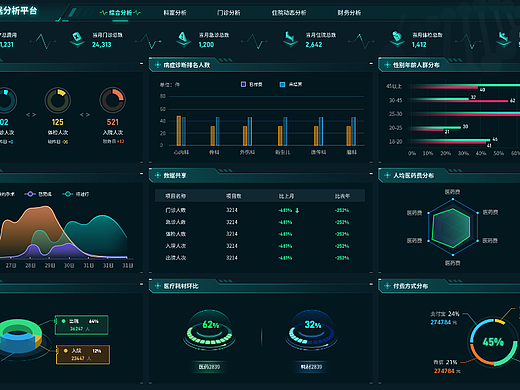Click the cross icon of 医疗耗材环比 panel
Image resolution: width=520 pixels, height=390 pixels.
coord(157,286)
